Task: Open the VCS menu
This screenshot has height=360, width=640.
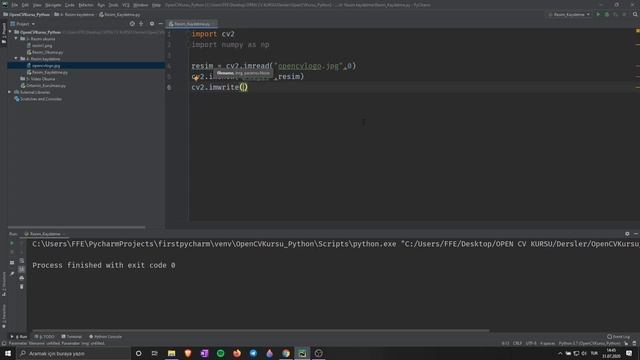Action: click(x=126, y=5)
